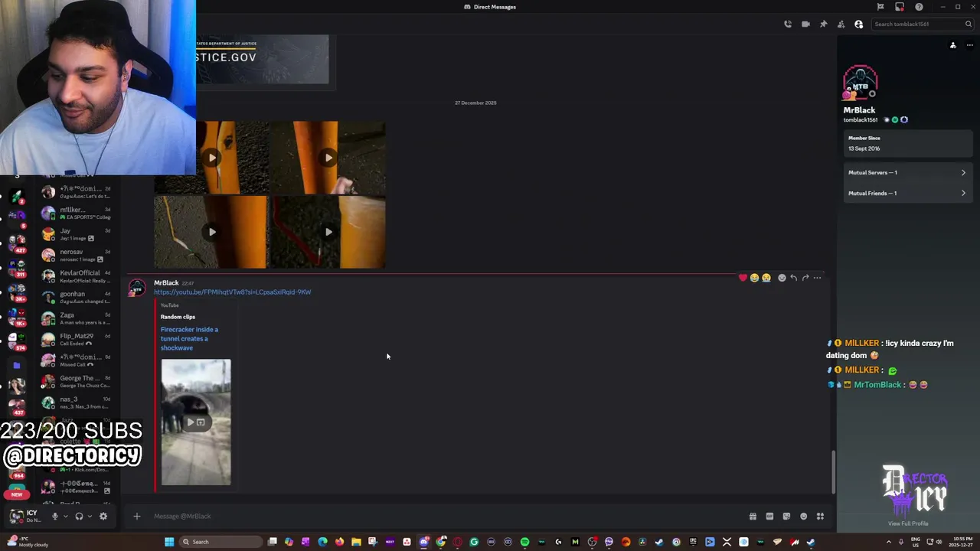Click the message @MrBlack input box
This screenshot has height=551, width=980.
point(444,516)
